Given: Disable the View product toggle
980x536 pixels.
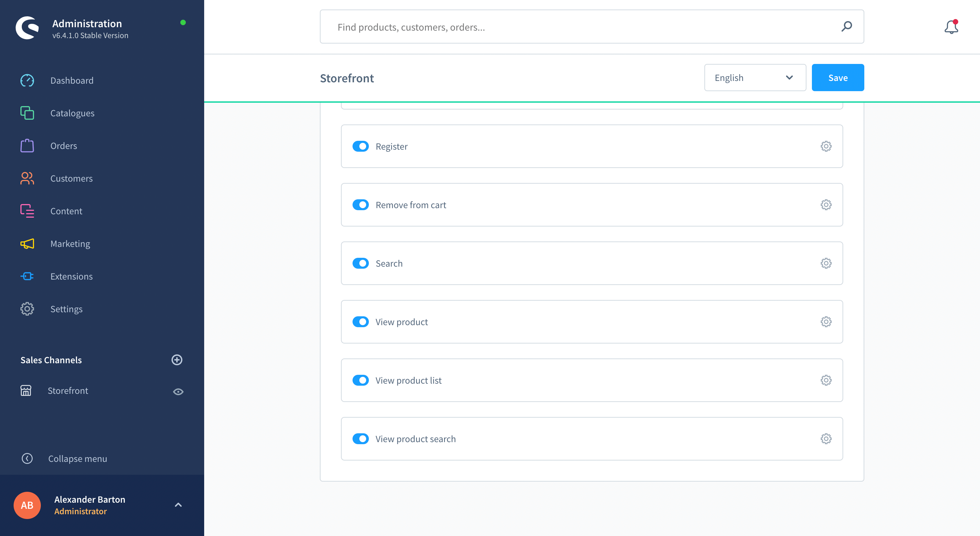Looking at the screenshot, I should click(x=361, y=322).
